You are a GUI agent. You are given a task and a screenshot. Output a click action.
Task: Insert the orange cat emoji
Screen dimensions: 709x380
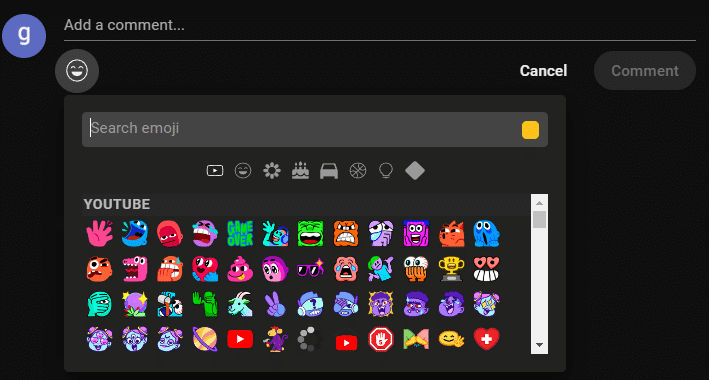pyautogui.click(x=452, y=233)
